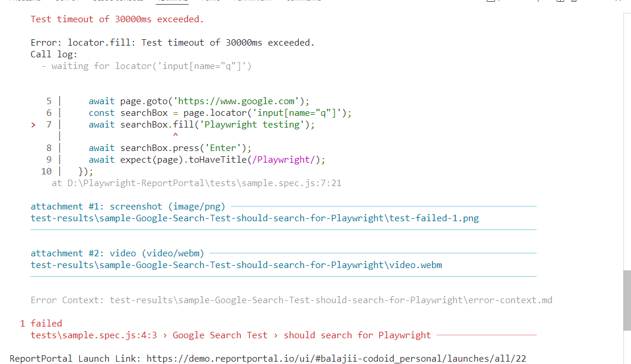Click the red caret under searchBox.fill

(x=175, y=135)
